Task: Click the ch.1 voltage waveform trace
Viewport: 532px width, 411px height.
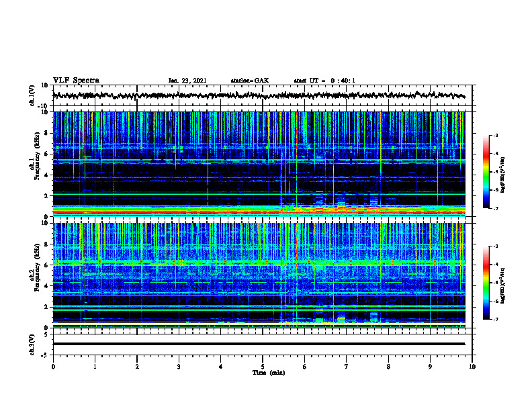Action: pyautogui.click(x=259, y=95)
